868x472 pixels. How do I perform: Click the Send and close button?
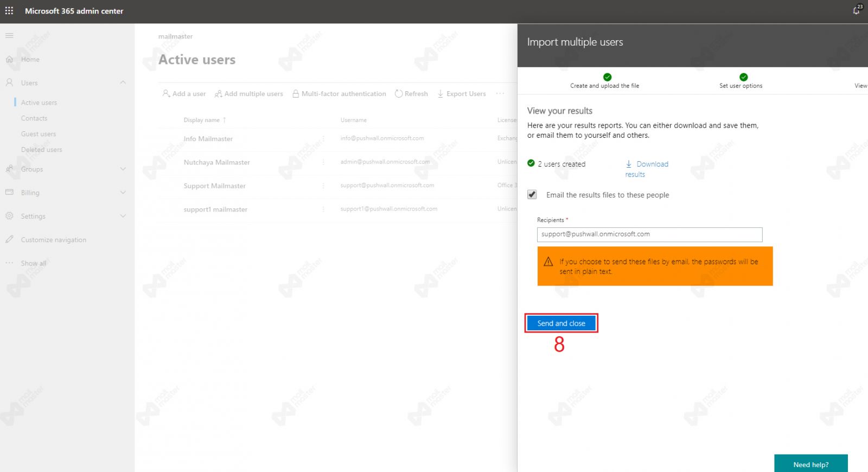pyautogui.click(x=561, y=323)
